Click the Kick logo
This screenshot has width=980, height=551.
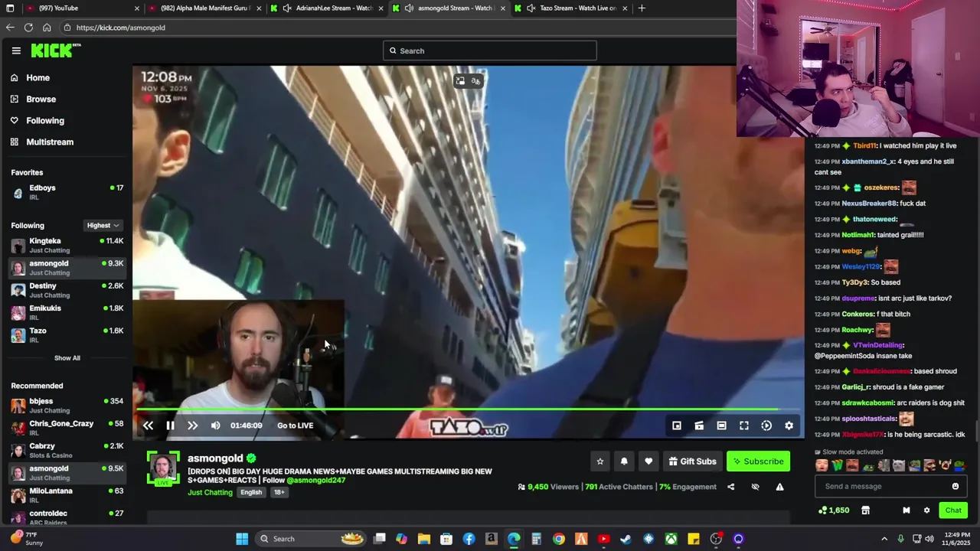click(x=56, y=51)
